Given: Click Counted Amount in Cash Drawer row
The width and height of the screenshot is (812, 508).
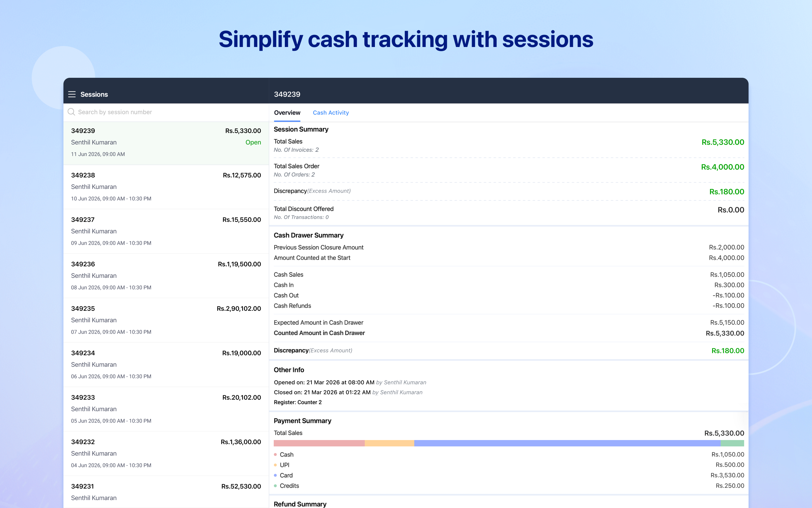Looking at the screenshot, I should click(x=509, y=333).
